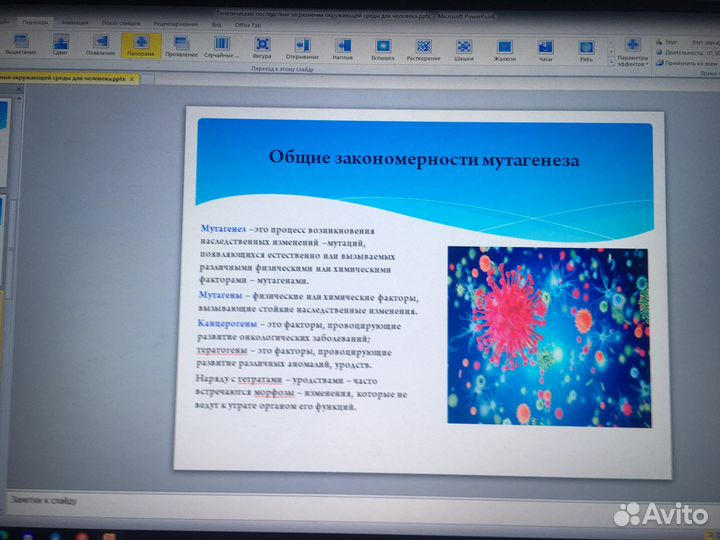Apply the Сдвиг transition
Image resolution: width=720 pixels, height=540 pixels.
click(60, 45)
